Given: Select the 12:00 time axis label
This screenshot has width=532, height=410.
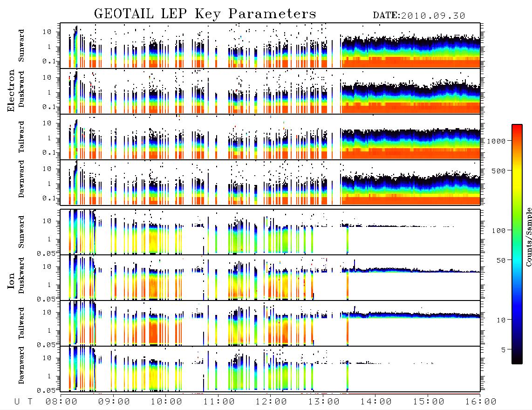Looking at the screenshot, I should click(x=271, y=402).
